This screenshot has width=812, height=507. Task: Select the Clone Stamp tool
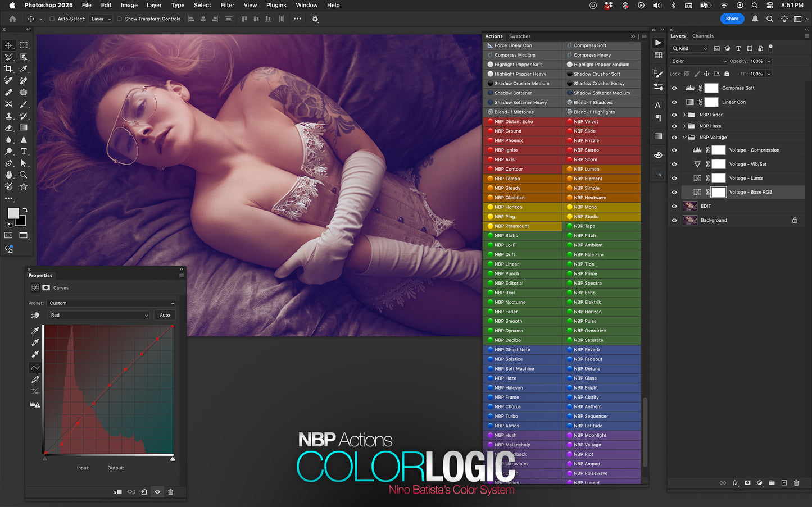point(8,116)
